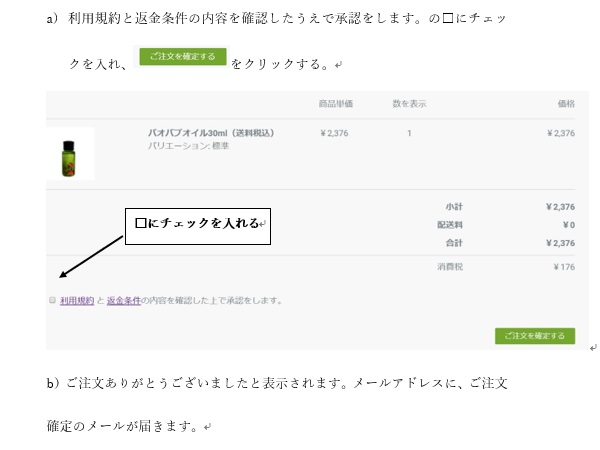Click the 配送料 ¥0 amount
This screenshot has width=600, height=450.
(x=569, y=225)
